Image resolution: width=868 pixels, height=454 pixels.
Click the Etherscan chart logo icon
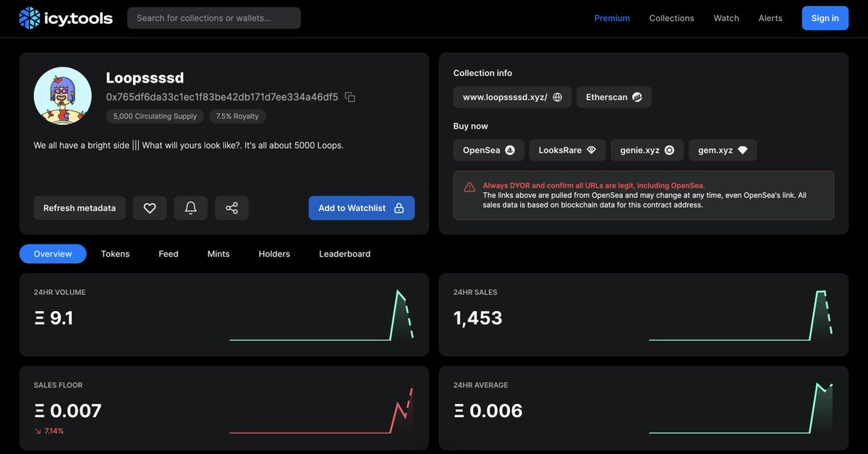(x=637, y=97)
